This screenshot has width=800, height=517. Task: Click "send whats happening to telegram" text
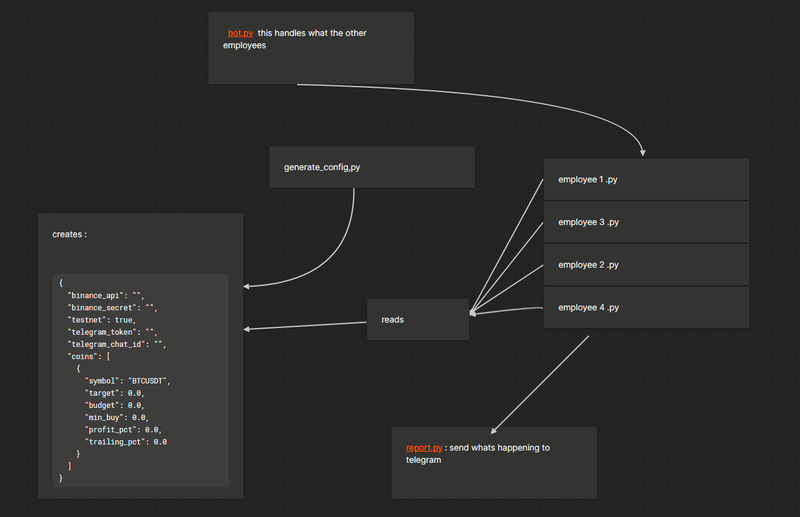(497, 448)
